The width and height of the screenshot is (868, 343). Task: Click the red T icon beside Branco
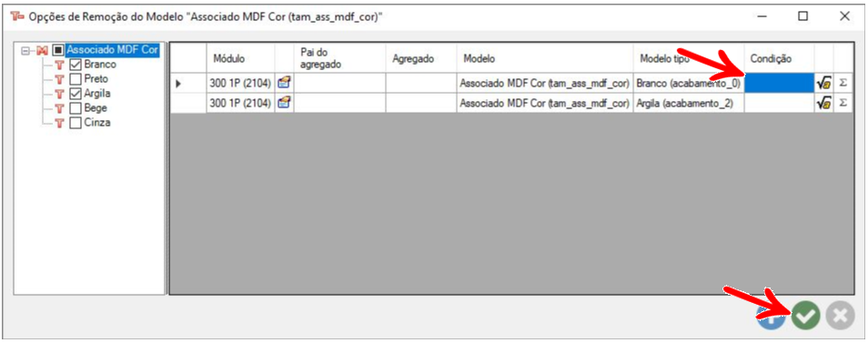[60, 65]
